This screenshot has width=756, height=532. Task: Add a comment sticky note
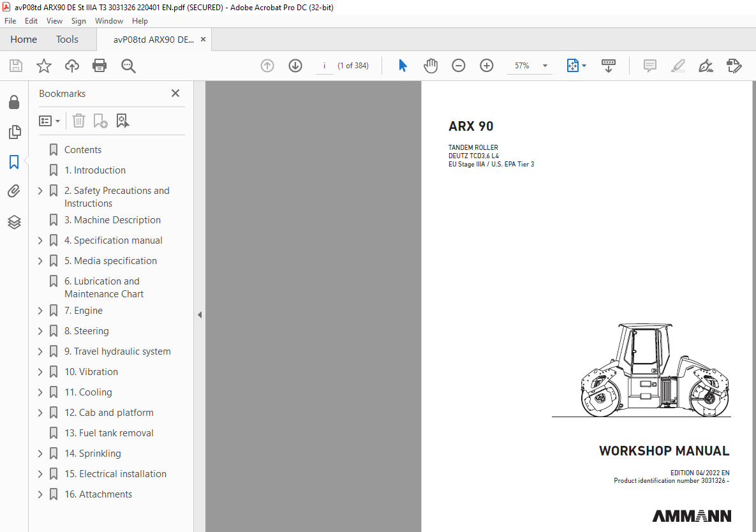click(650, 66)
